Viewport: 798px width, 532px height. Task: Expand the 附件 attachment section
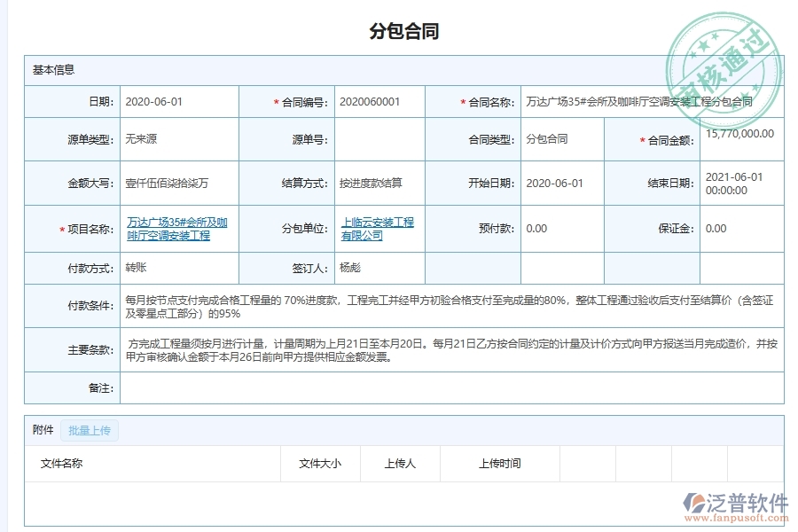coord(39,430)
